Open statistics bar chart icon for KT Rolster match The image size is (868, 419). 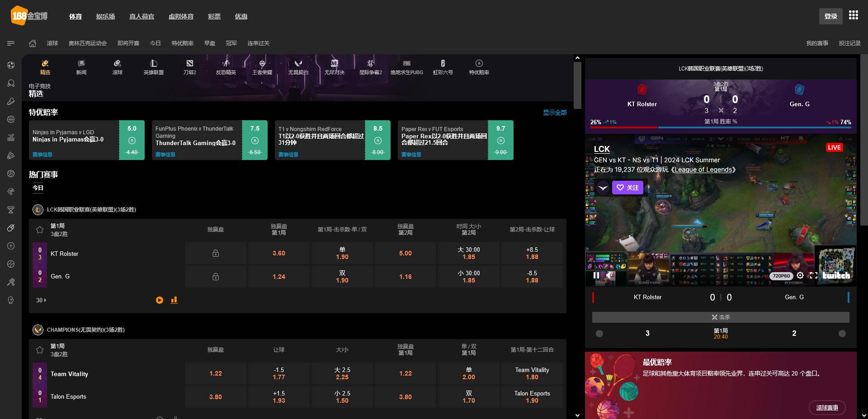coord(174,300)
